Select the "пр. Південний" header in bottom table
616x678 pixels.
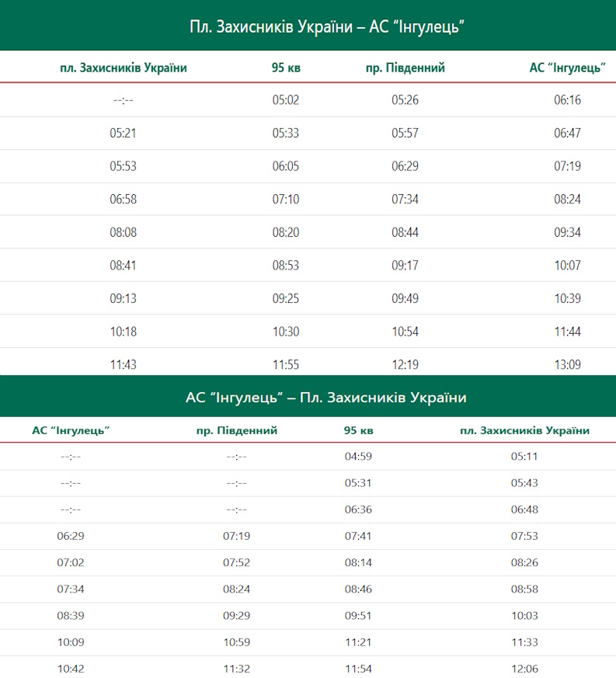pos(237,429)
